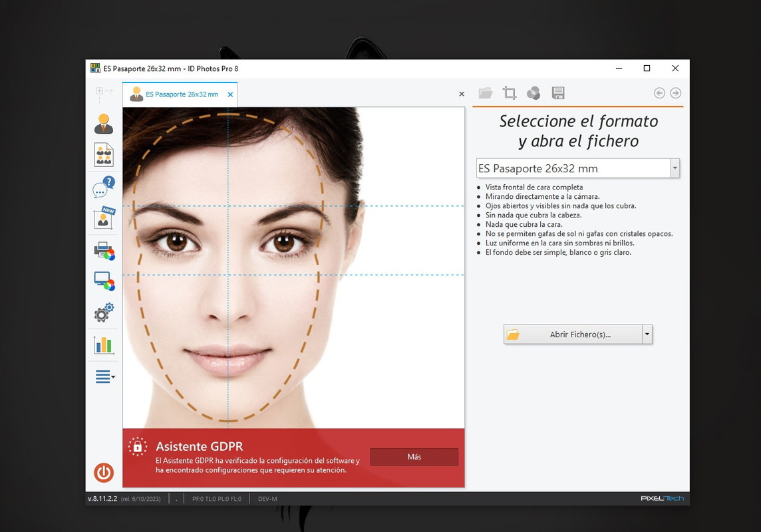Click the person icon with NEW badge
This screenshot has height=532, width=761.
[x=104, y=218]
